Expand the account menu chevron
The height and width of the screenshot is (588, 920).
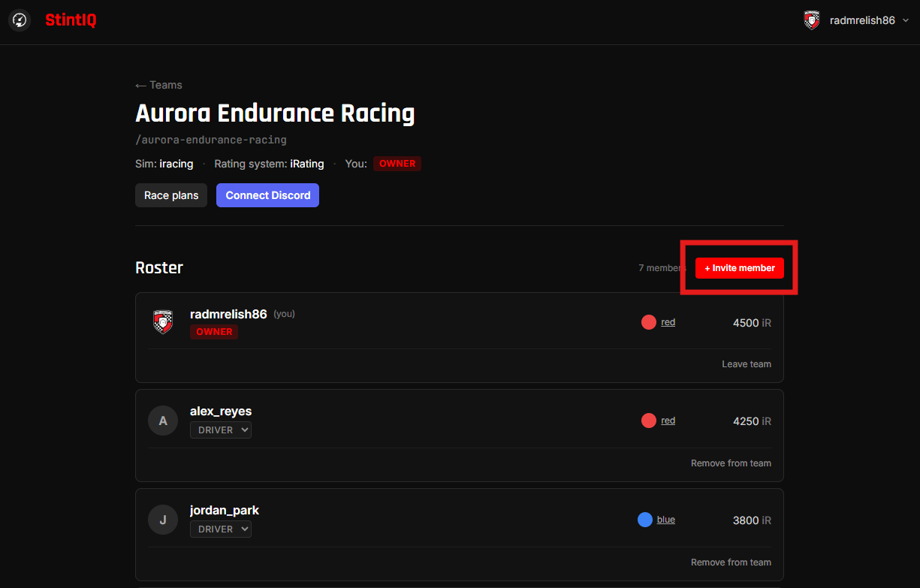[x=905, y=21]
